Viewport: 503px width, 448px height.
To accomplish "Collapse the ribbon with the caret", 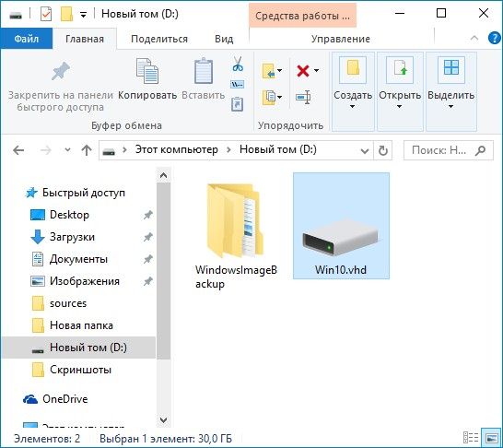I will [x=474, y=38].
